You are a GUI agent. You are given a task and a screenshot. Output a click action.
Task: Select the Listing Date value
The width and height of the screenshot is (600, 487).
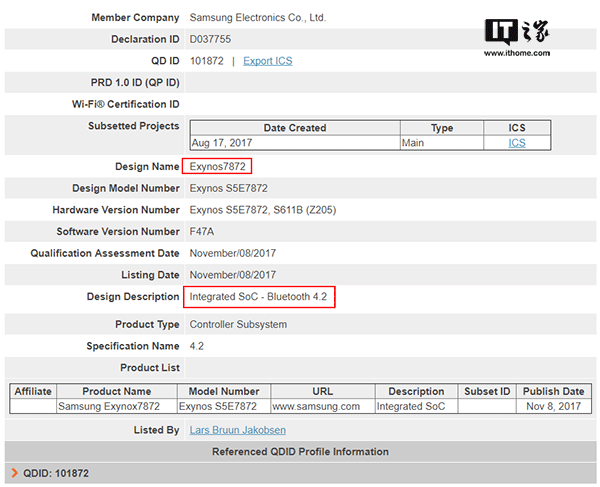point(233,275)
